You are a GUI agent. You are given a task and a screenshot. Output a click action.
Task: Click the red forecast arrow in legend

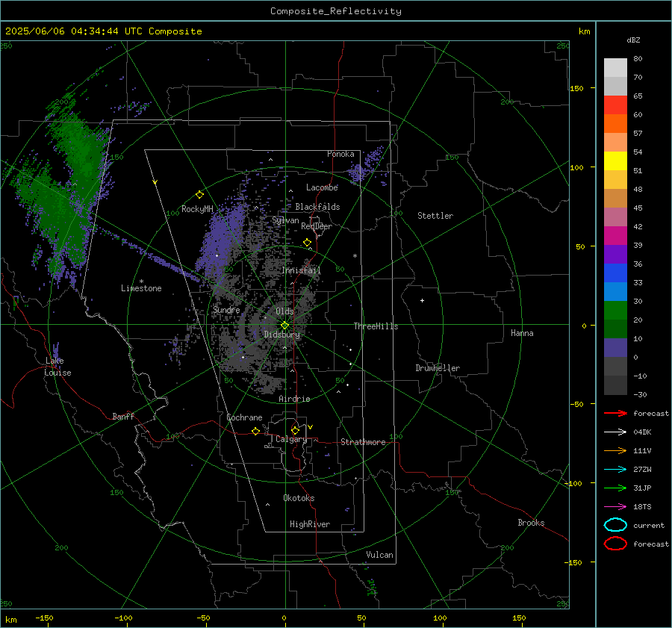[x=615, y=413]
